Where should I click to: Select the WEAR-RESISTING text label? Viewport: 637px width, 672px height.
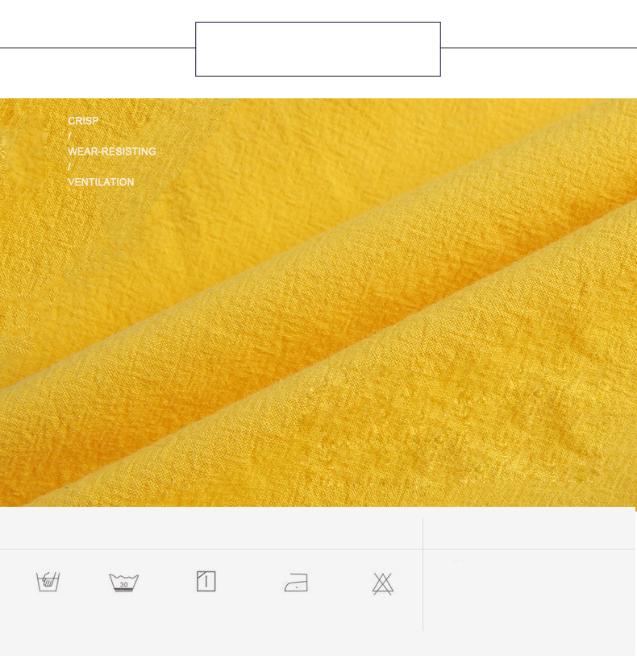tap(111, 151)
